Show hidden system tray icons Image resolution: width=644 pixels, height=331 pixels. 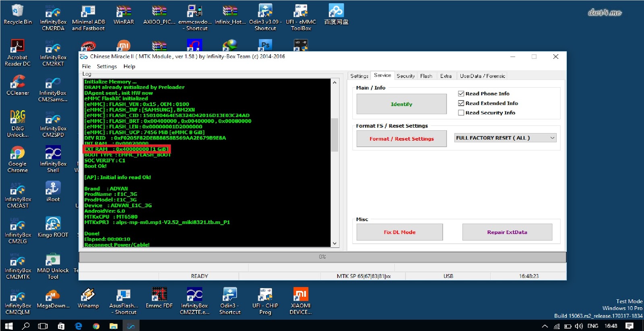pos(545,326)
